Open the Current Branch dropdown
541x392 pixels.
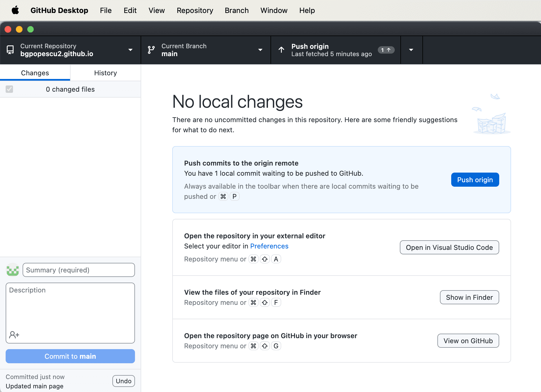tap(260, 50)
